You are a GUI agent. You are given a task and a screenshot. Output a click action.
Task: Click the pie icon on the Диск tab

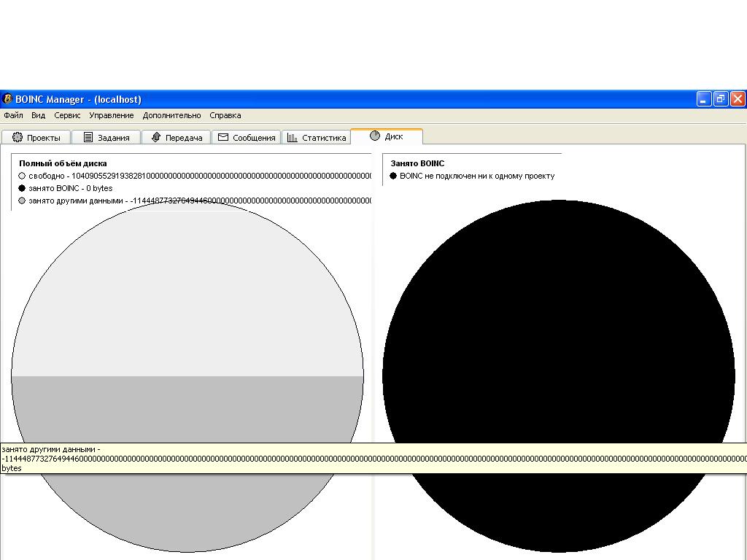click(375, 136)
